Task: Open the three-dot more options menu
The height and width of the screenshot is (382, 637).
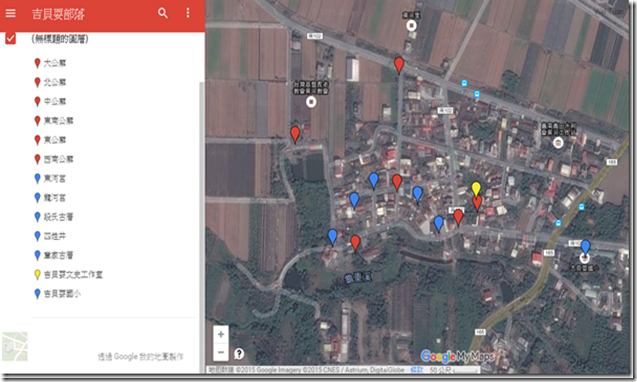Action: [x=188, y=13]
